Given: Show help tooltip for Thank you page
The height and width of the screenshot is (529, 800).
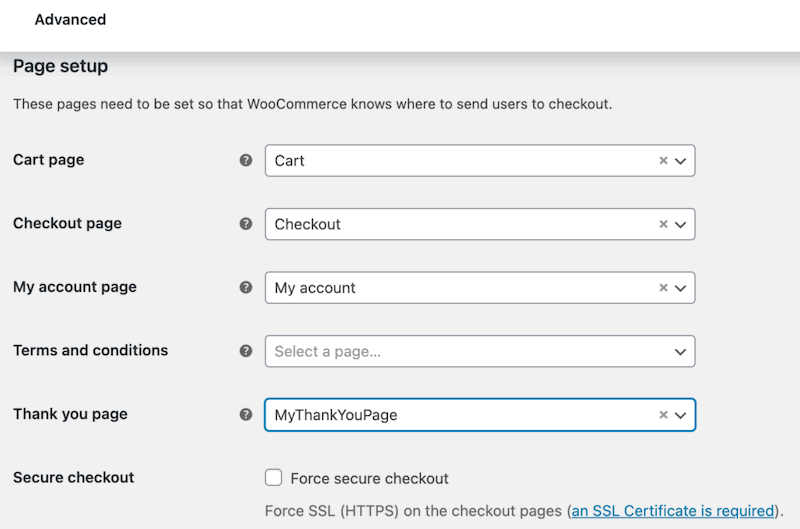Looking at the screenshot, I should (246, 414).
